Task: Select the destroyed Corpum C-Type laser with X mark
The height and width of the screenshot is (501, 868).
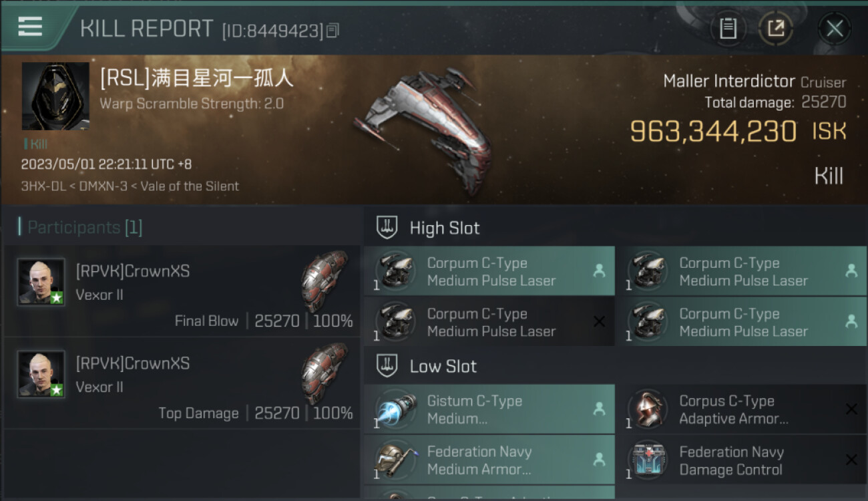Action: 489,322
